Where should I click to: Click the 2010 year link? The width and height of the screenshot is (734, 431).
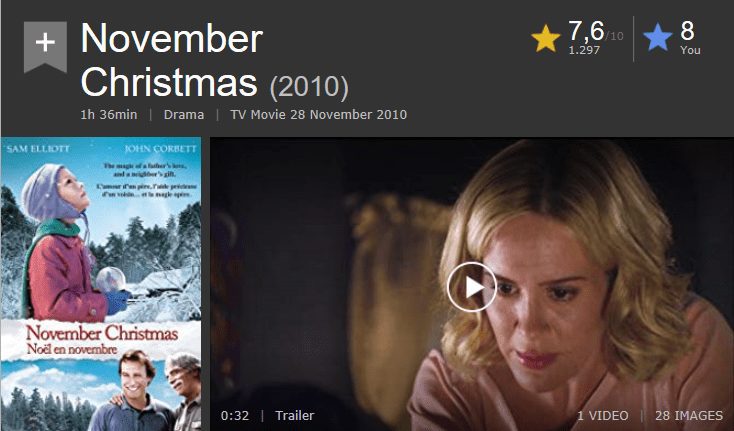coord(309,87)
